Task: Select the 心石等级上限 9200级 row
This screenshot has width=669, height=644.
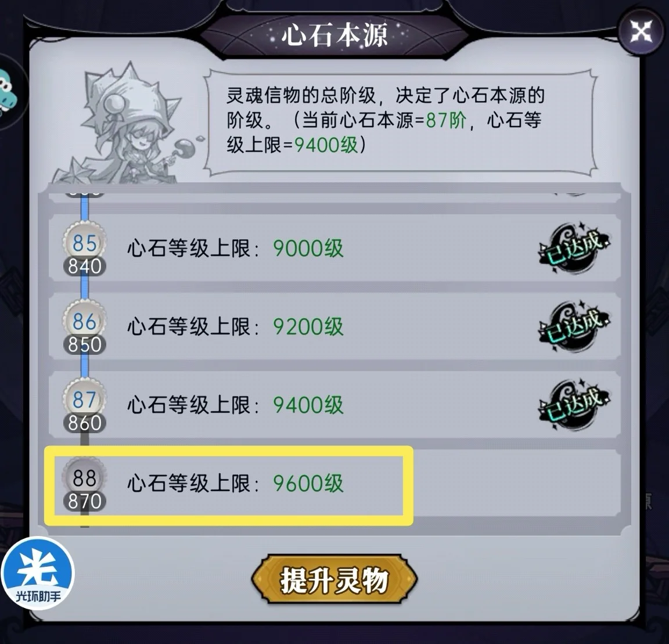Action: tap(334, 327)
